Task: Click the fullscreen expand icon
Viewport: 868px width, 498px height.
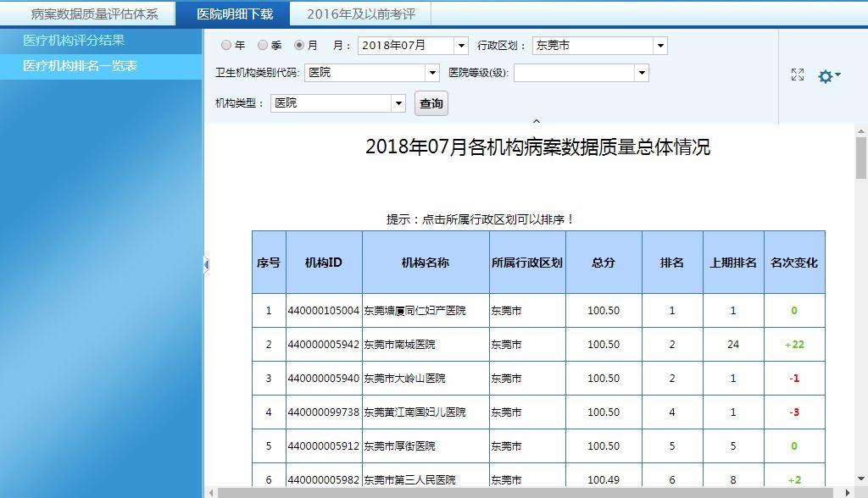Action: pyautogui.click(x=797, y=75)
